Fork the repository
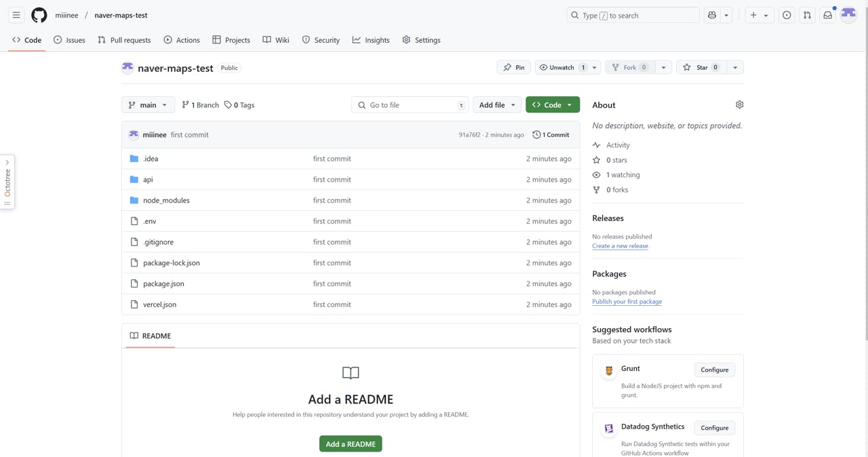This screenshot has width=868, height=457. pos(630,67)
